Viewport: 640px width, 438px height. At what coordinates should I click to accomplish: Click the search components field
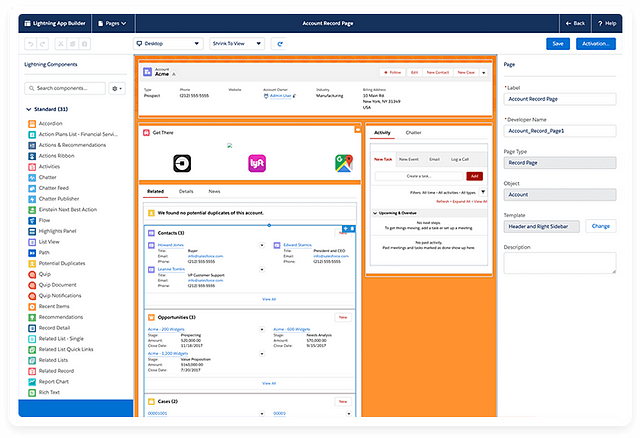65,88
